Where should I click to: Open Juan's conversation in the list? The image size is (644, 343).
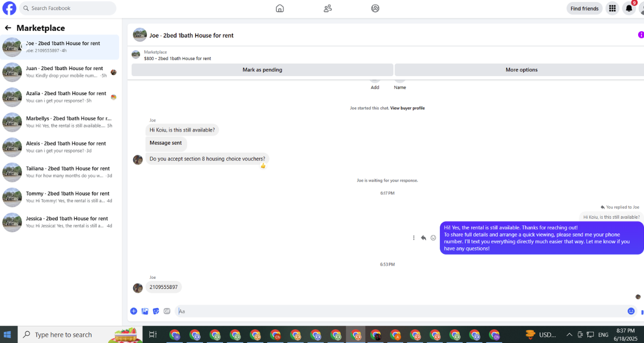60,72
